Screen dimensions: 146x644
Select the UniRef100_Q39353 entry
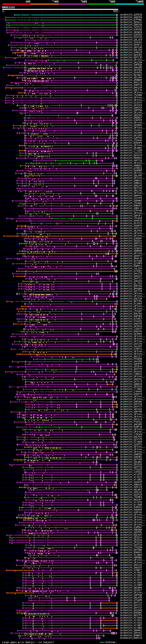pos(131,35)
